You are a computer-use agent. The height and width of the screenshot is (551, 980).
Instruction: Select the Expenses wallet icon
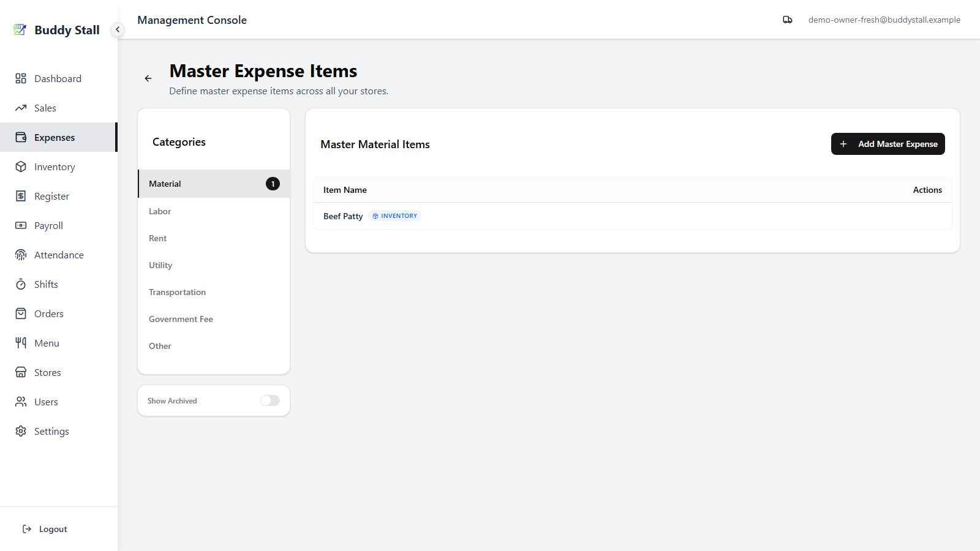(21, 137)
